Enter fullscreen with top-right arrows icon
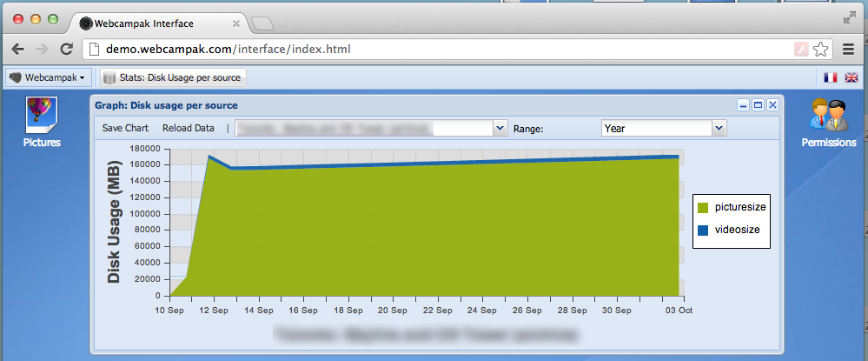The image size is (868, 361). (x=849, y=17)
